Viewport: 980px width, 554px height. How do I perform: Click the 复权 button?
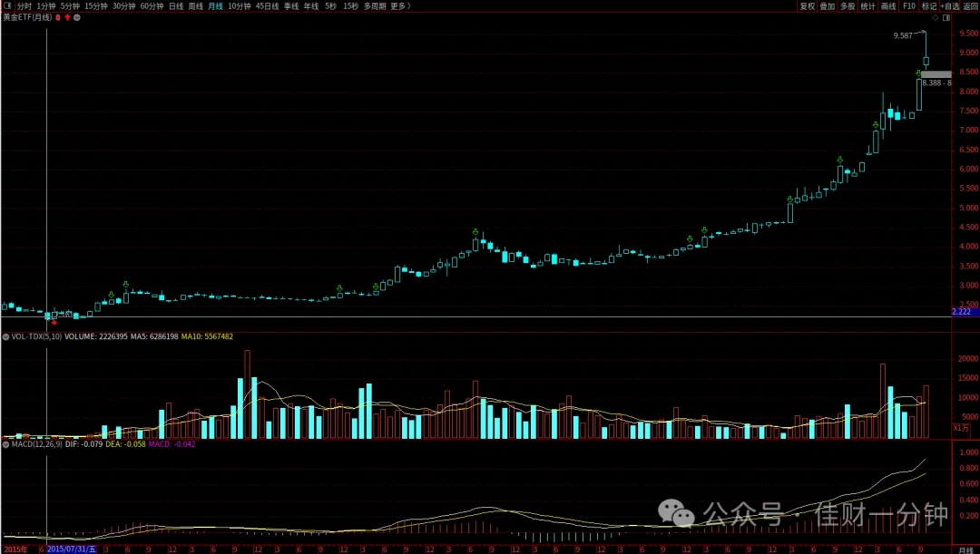[x=808, y=6]
